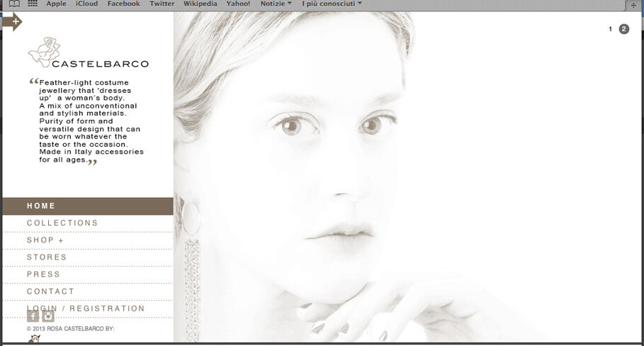644x346 pixels.
Task: Open the PRESS page
Action: 43,274
